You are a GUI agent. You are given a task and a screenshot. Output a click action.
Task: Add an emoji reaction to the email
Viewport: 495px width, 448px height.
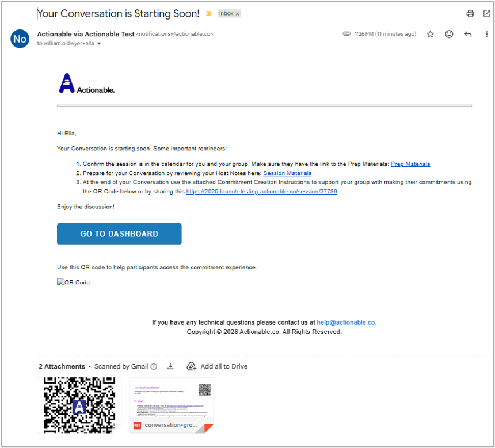(449, 35)
